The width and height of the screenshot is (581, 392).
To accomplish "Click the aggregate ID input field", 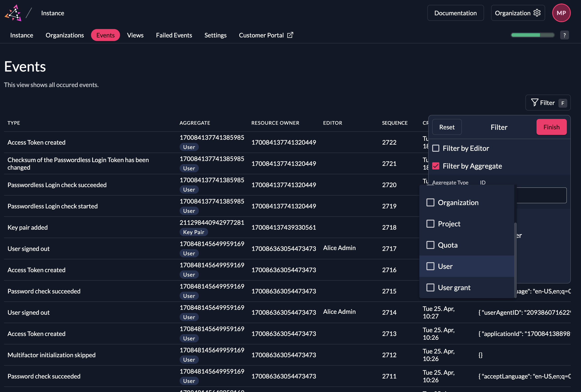I will [x=541, y=195].
